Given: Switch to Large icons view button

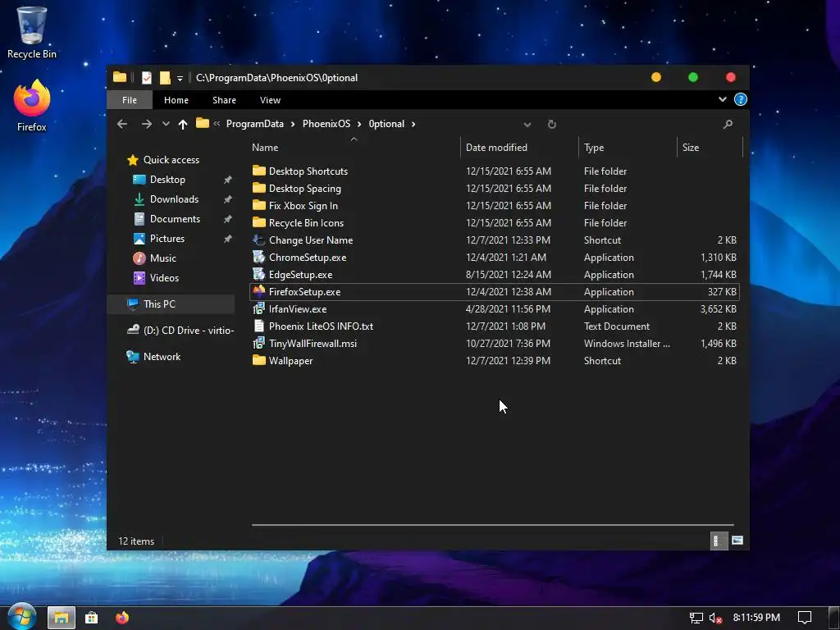Looking at the screenshot, I should coord(737,541).
